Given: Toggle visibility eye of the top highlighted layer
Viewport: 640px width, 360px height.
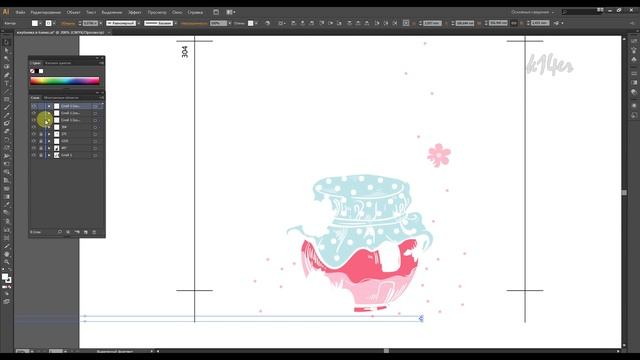Looking at the screenshot, I should point(34,106).
